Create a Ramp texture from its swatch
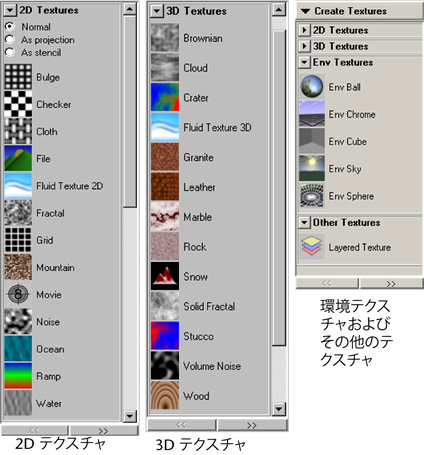The width and height of the screenshot is (424, 455). click(18, 376)
